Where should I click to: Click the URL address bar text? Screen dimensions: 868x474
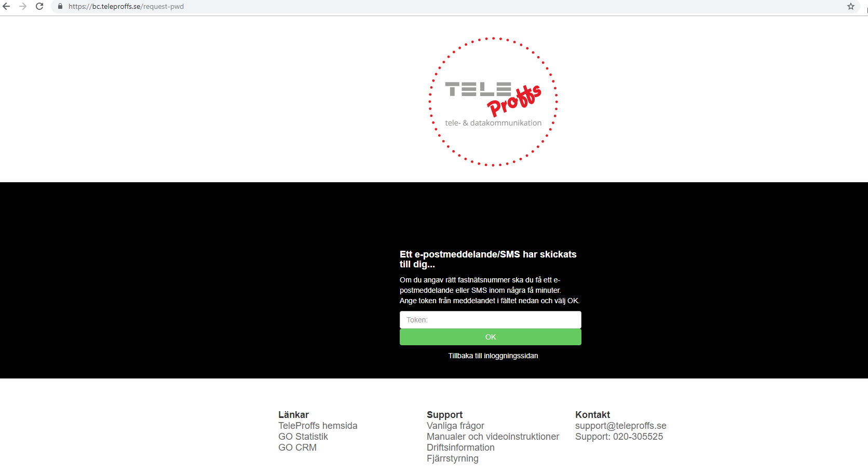pyautogui.click(x=126, y=6)
